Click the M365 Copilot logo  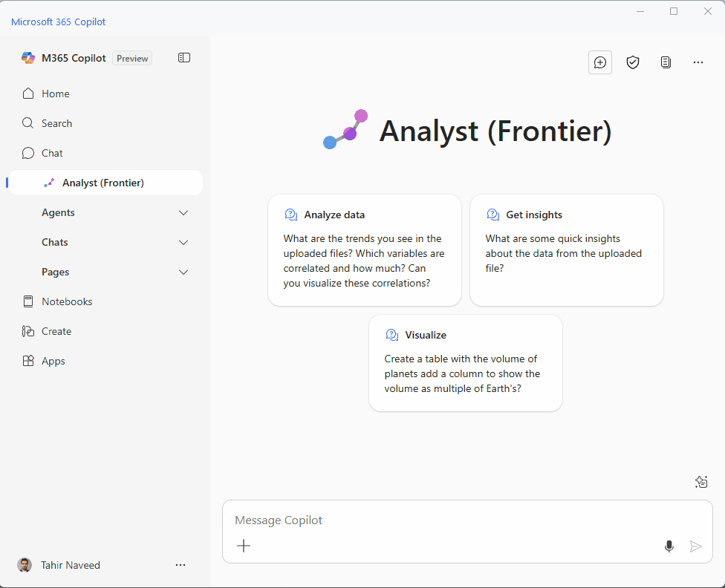(x=28, y=58)
